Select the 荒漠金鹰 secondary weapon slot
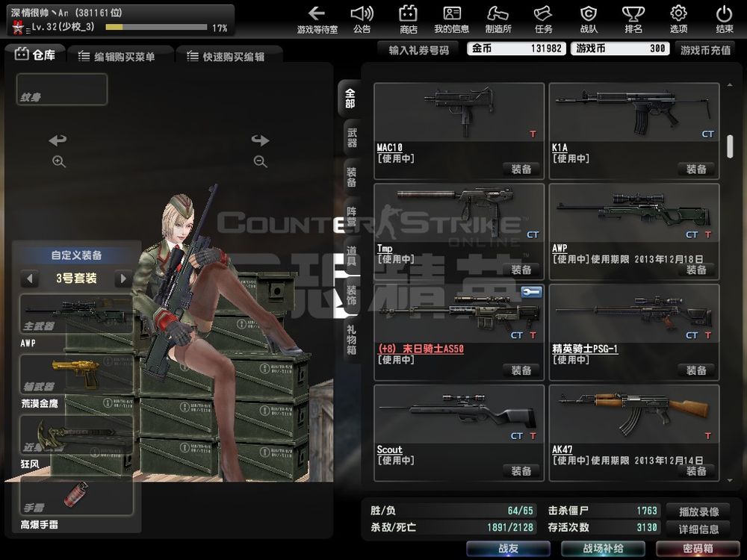This screenshot has height=560, width=747. pos(76,374)
